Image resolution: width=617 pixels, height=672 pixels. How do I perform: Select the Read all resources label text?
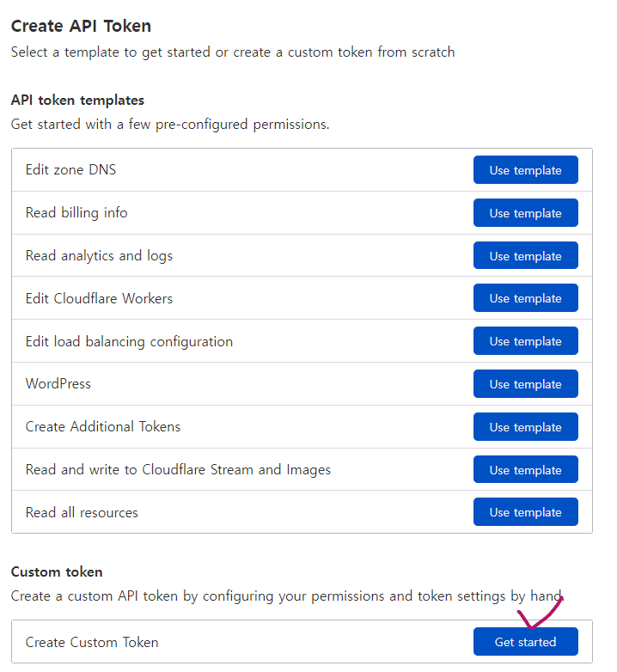[82, 513]
